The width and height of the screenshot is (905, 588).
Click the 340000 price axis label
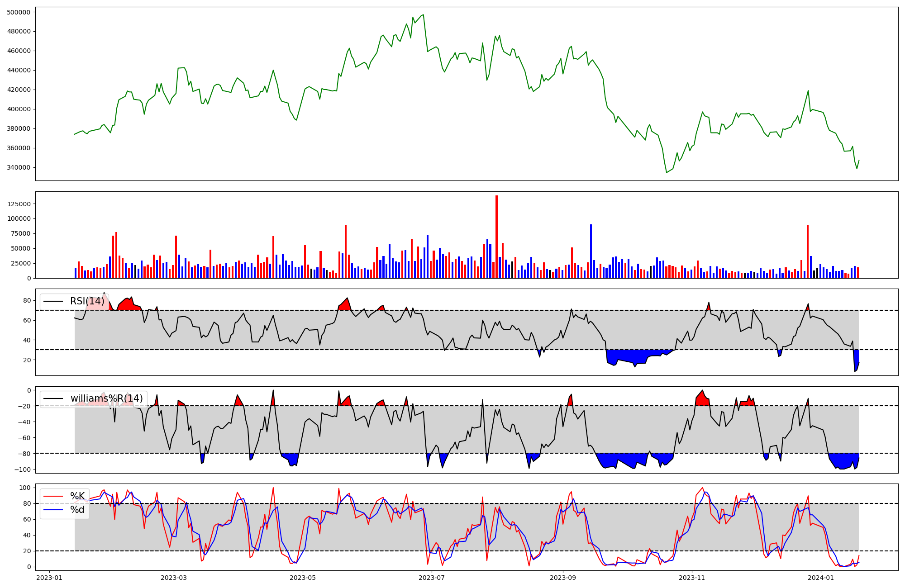click(x=19, y=167)
